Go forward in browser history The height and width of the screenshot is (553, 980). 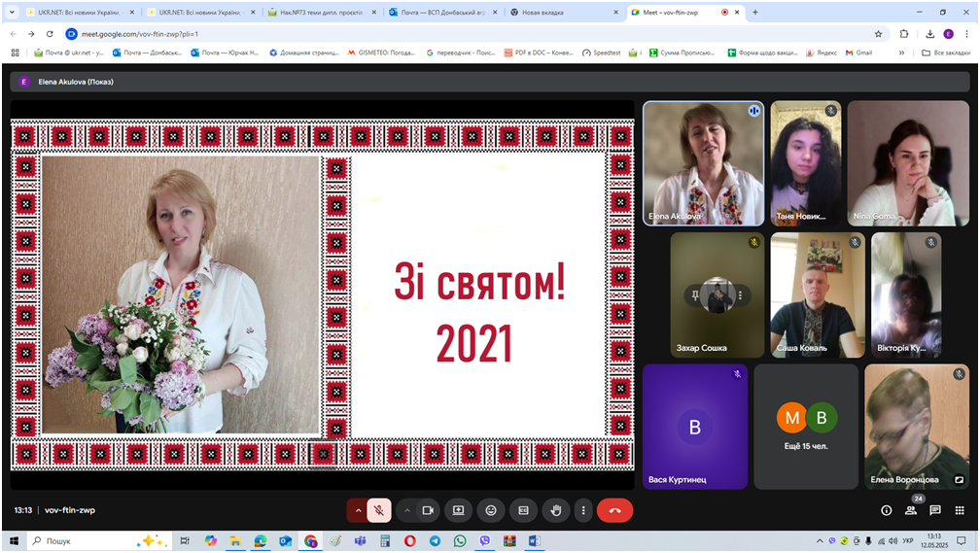(x=31, y=34)
